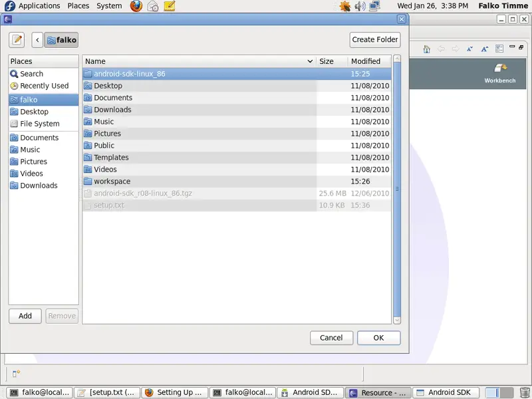This screenshot has width=532, height=399.
Task: Select Music bookmark in Places sidebar
Action: [43, 150]
